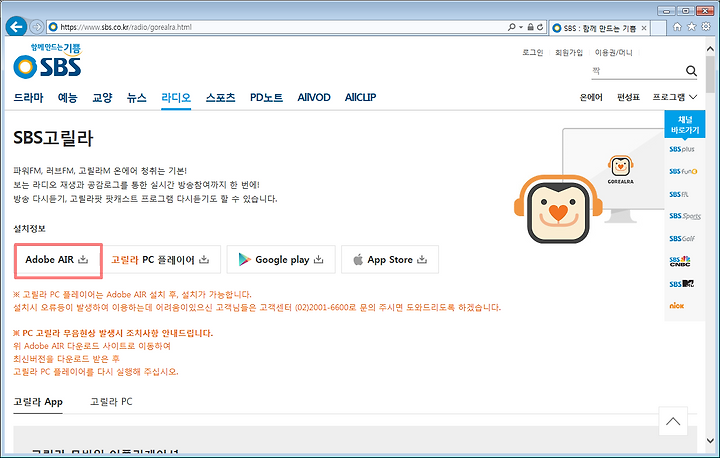Open the 온에어 link
720x458 pixels.
point(591,97)
